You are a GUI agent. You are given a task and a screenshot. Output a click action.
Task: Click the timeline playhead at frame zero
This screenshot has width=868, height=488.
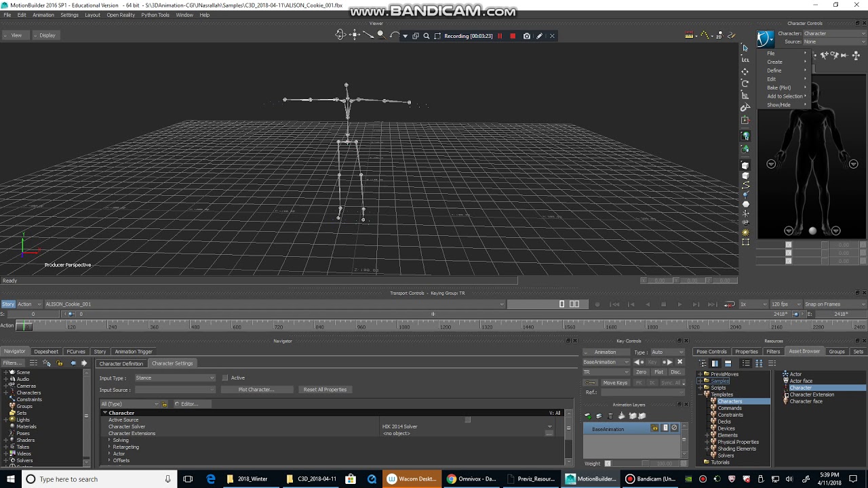[24, 326]
